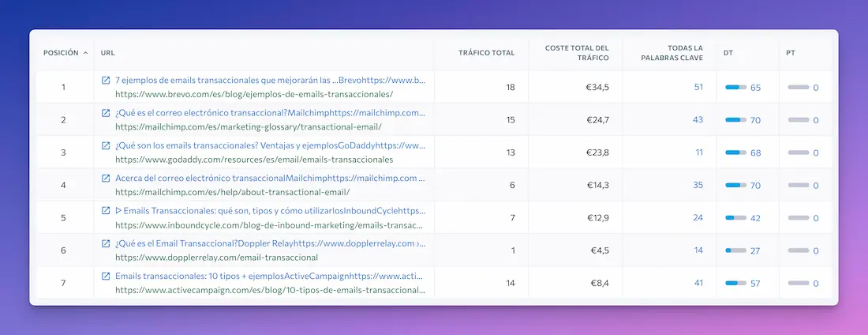Open external link icon for InboundCycle result
868x335 pixels.
(x=106, y=211)
